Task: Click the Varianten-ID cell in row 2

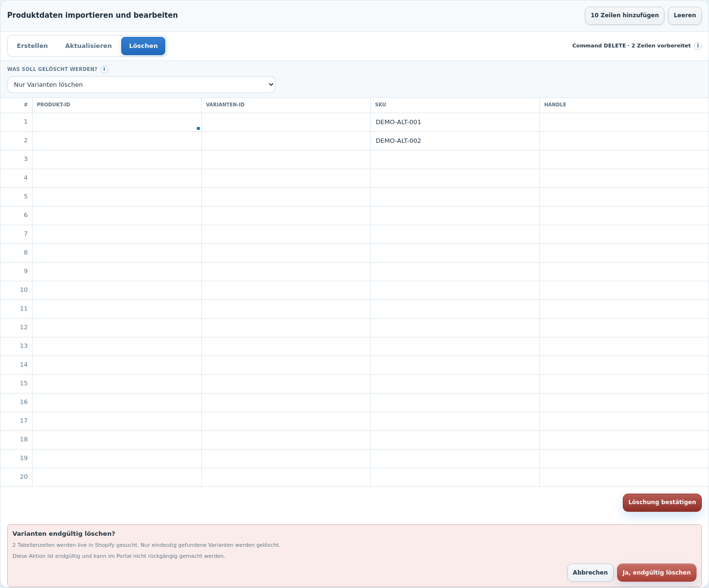Action: coord(286,141)
